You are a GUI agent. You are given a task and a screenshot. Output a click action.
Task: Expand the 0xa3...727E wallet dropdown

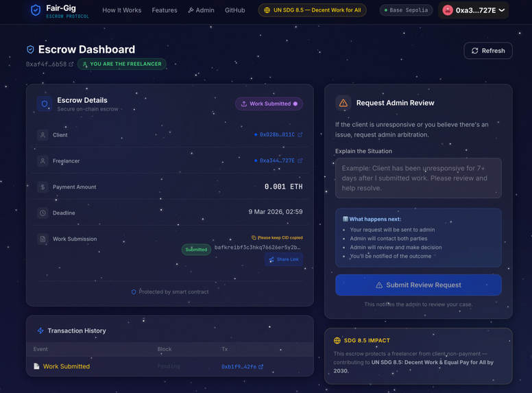[x=474, y=10]
